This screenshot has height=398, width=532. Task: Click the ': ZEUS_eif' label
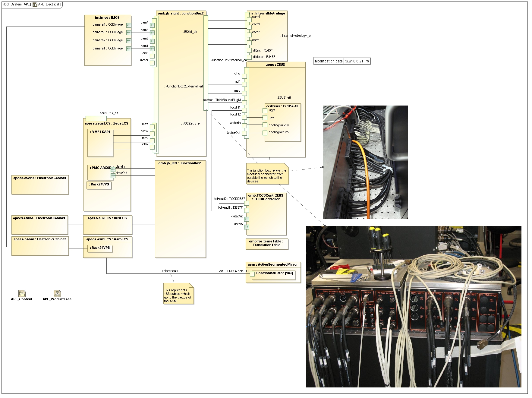[x=283, y=97]
